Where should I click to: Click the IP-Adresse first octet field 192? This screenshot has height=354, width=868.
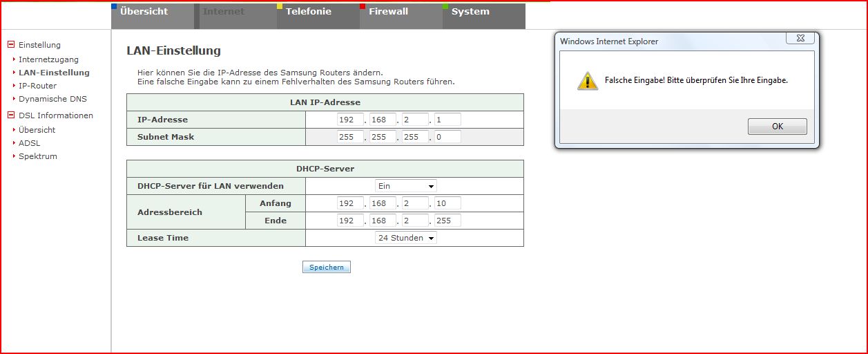[351, 120]
